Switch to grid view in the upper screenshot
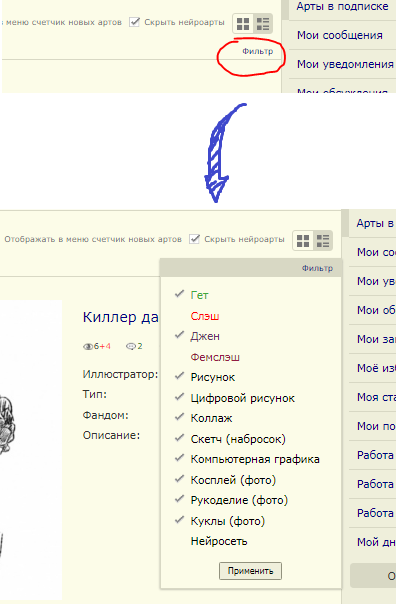This screenshot has width=396, height=604. [243, 24]
